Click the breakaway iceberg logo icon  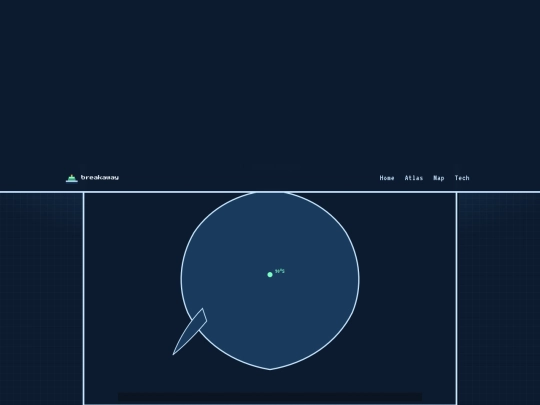[x=72, y=178]
